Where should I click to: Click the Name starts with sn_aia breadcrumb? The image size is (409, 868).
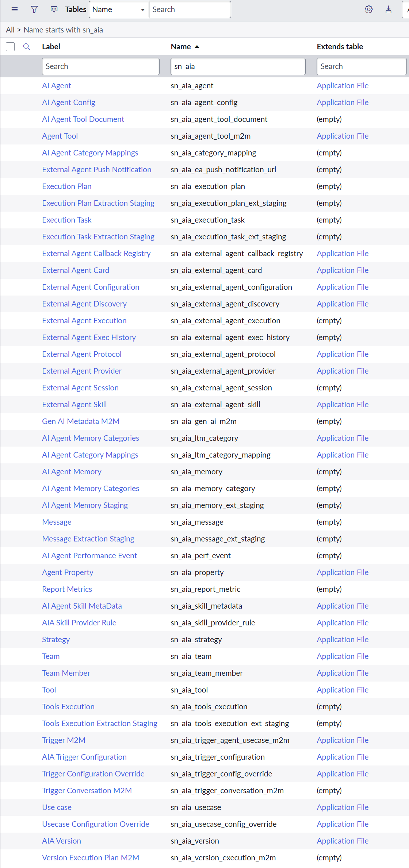[x=63, y=30]
